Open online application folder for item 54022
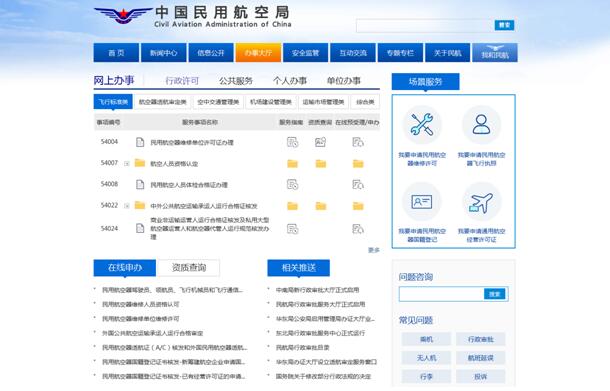610x391 pixels. pyautogui.click(x=358, y=206)
